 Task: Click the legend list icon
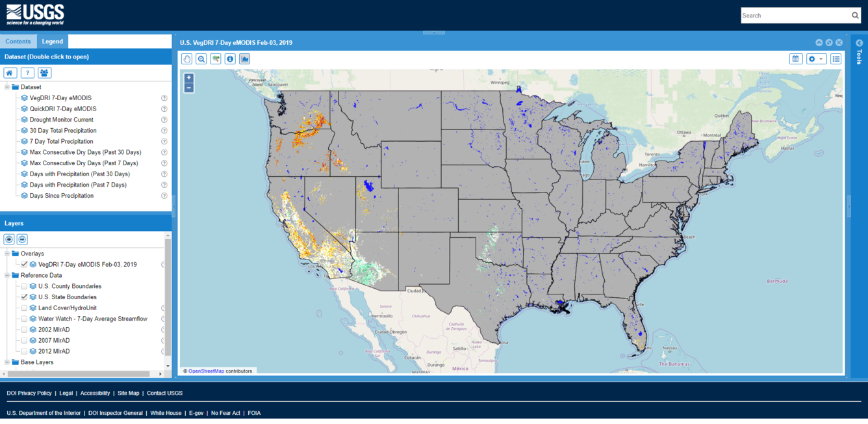836,59
